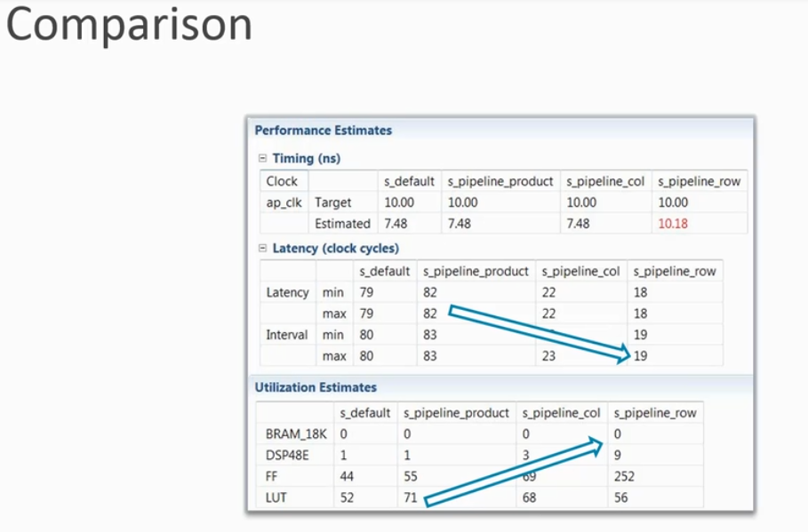Click the FF row label
Screen dimensions: 808x532
(x=272, y=477)
